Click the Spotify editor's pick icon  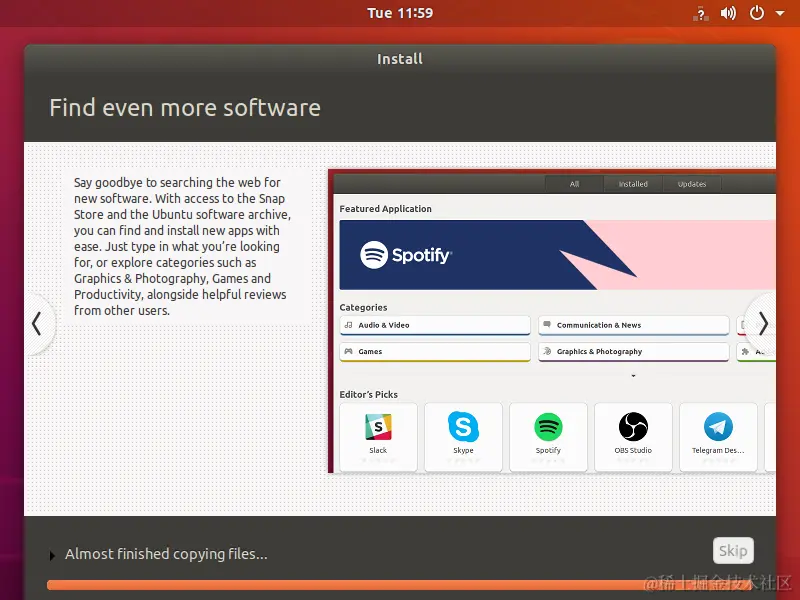pyautogui.click(x=548, y=427)
